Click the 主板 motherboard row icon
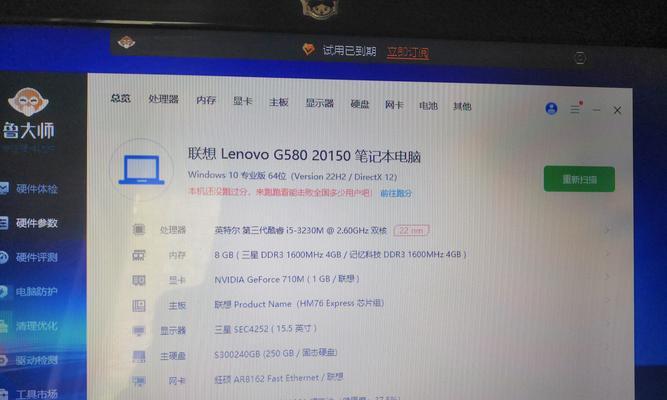The image size is (667, 400). [139, 306]
